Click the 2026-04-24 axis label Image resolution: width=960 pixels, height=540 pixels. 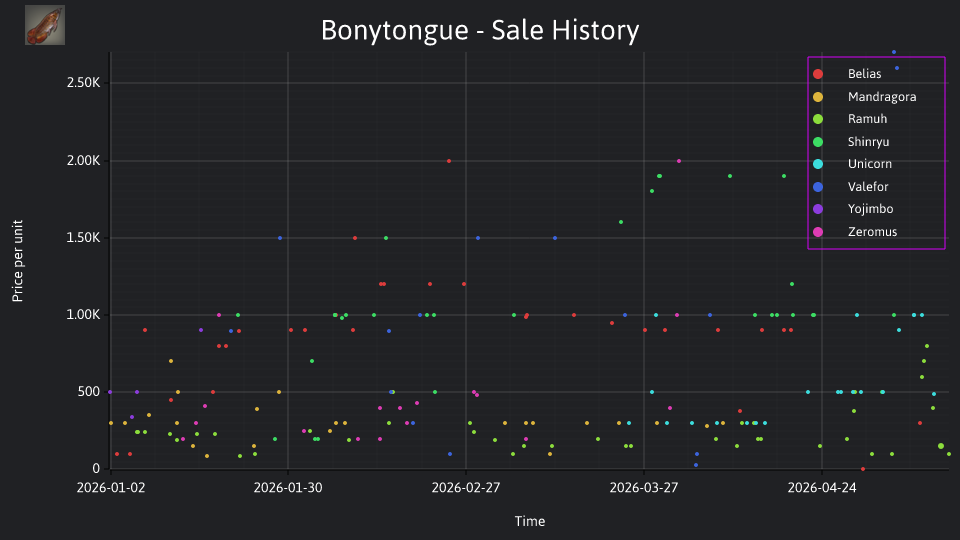click(x=822, y=488)
